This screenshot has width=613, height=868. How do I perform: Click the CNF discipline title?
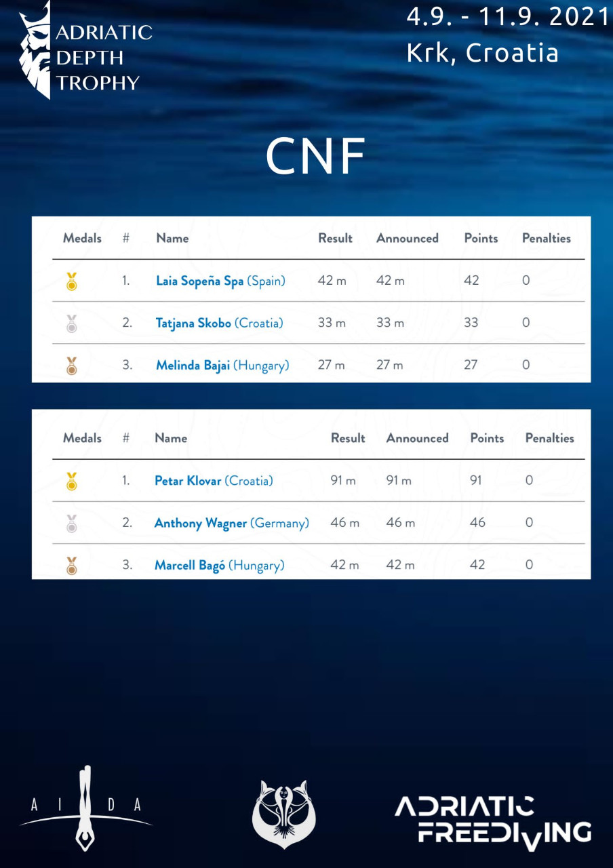(315, 157)
